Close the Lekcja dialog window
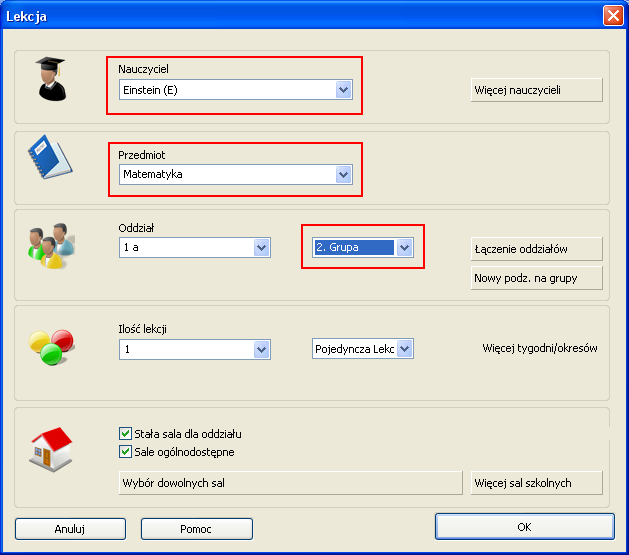Image resolution: width=629 pixels, height=555 pixels. tap(613, 16)
